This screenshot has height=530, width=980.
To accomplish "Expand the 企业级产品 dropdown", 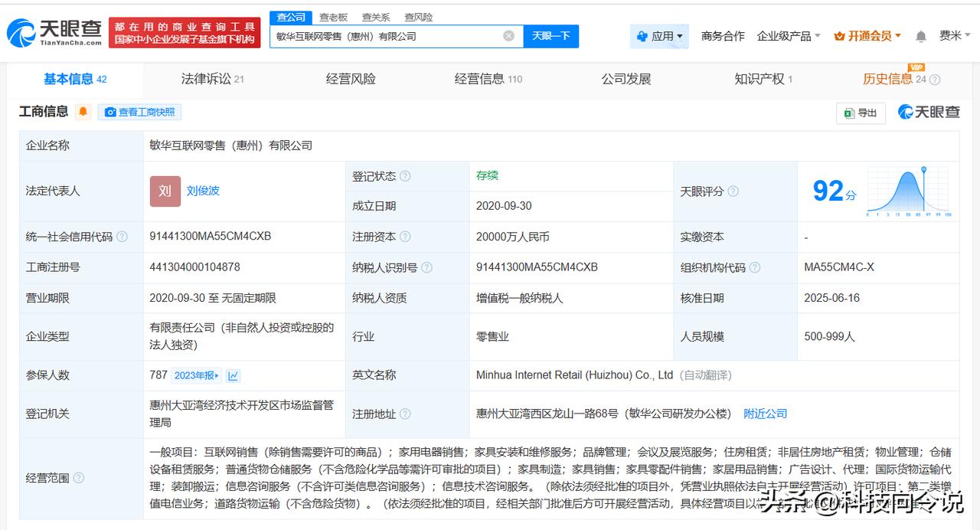I will click(x=789, y=36).
